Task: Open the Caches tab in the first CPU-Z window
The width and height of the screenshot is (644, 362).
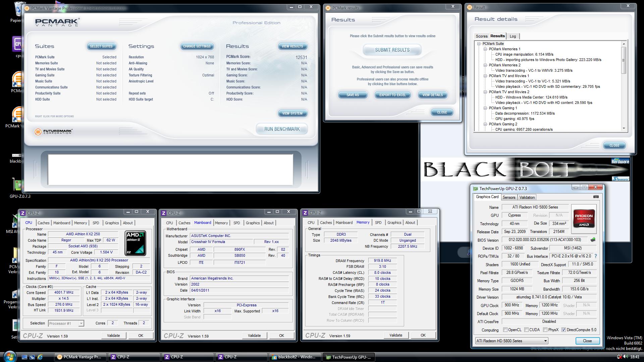Action: pos(43,223)
